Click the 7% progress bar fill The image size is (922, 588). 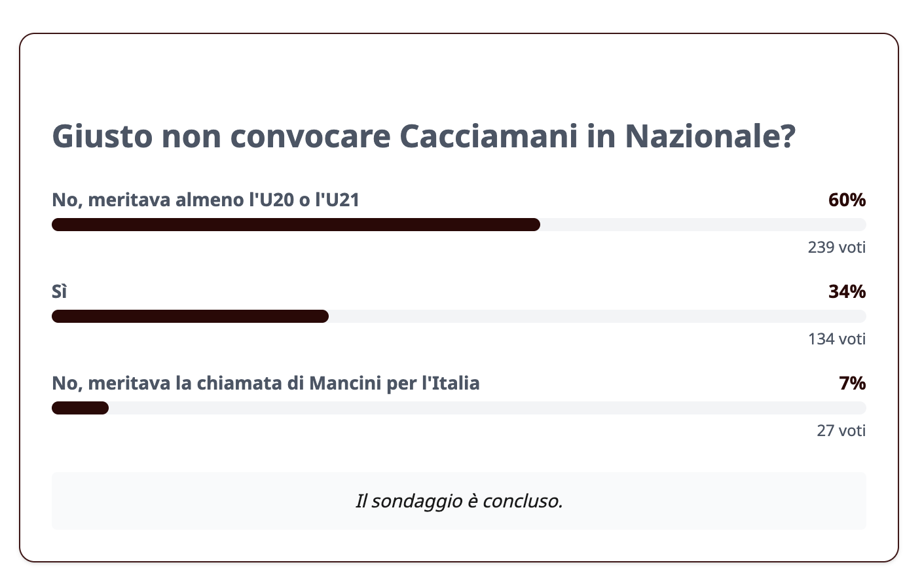(x=80, y=408)
